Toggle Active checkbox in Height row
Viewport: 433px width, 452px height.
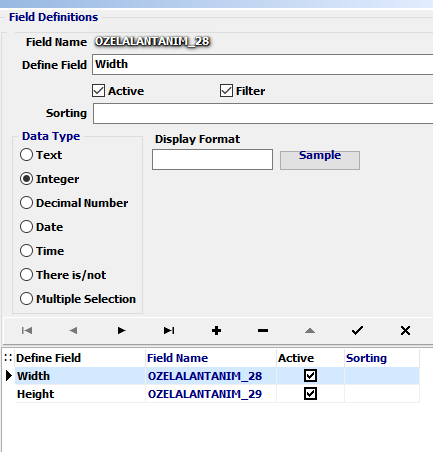coord(310,394)
